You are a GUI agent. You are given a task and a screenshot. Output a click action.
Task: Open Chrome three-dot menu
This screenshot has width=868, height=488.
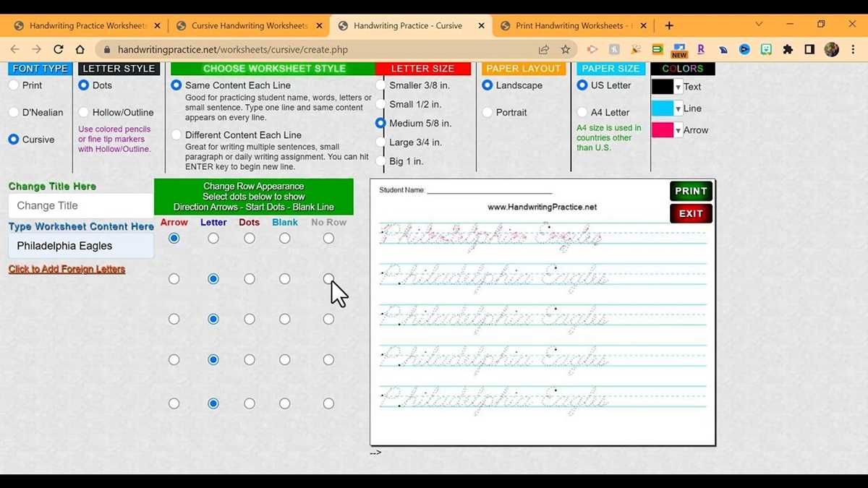(854, 50)
